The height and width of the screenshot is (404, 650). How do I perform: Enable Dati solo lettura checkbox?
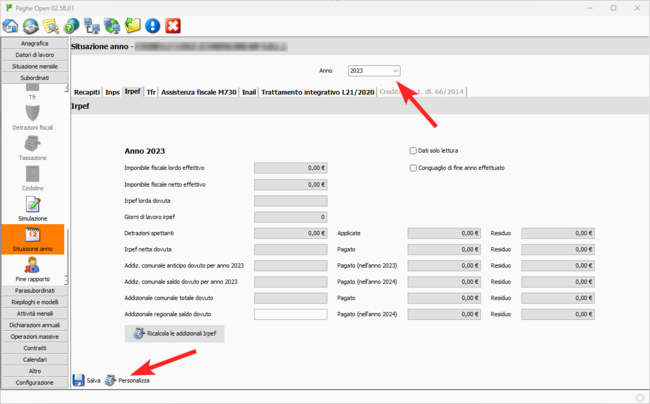[x=412, y=151]
